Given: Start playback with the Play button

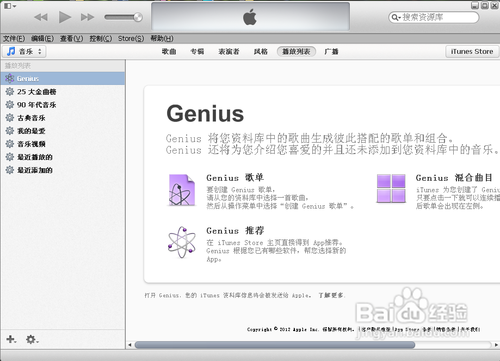Looking at the screenshot, I should [65, 17].
